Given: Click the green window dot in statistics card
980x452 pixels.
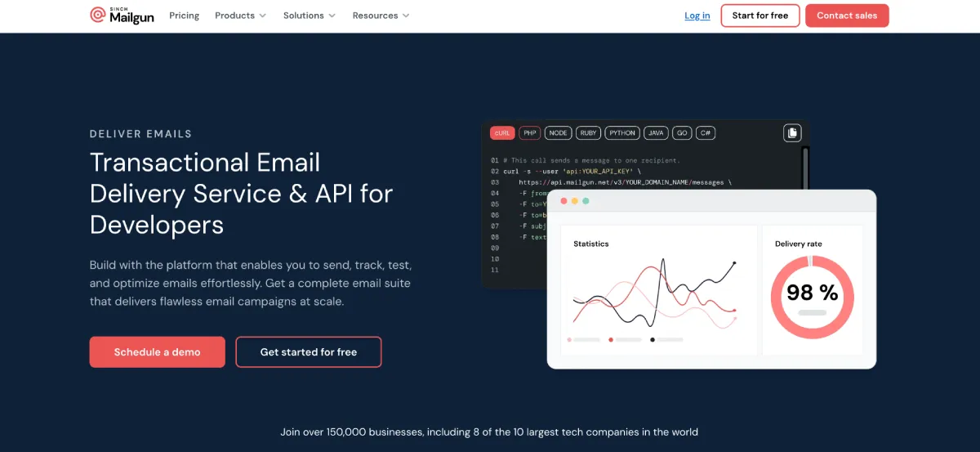Looking at the screenshot, I should coord(586,201).
